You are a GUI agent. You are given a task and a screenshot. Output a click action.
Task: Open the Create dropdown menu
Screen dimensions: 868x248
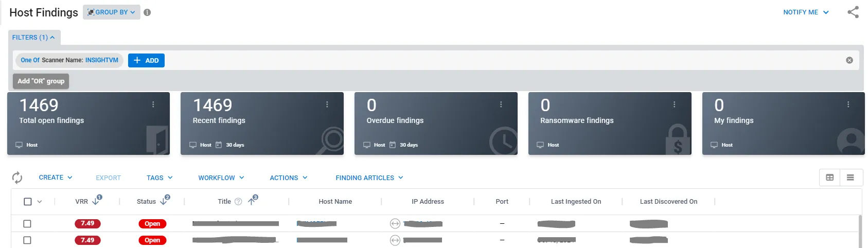[x=56, y=178]
